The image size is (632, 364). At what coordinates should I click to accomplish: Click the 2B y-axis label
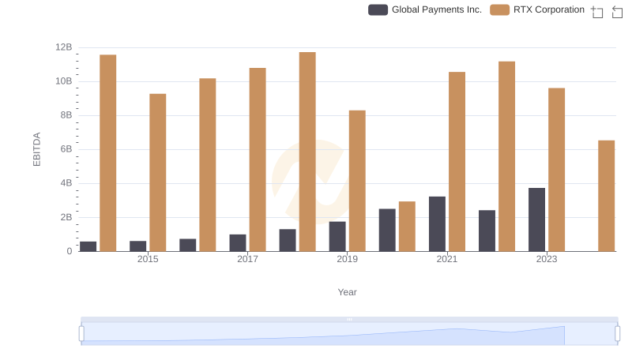point(66,217)
